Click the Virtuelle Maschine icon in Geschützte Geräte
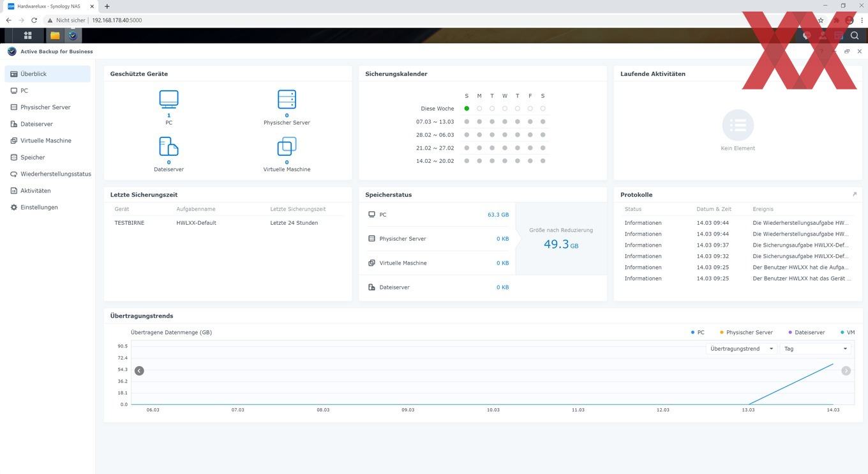 (287, 147)
